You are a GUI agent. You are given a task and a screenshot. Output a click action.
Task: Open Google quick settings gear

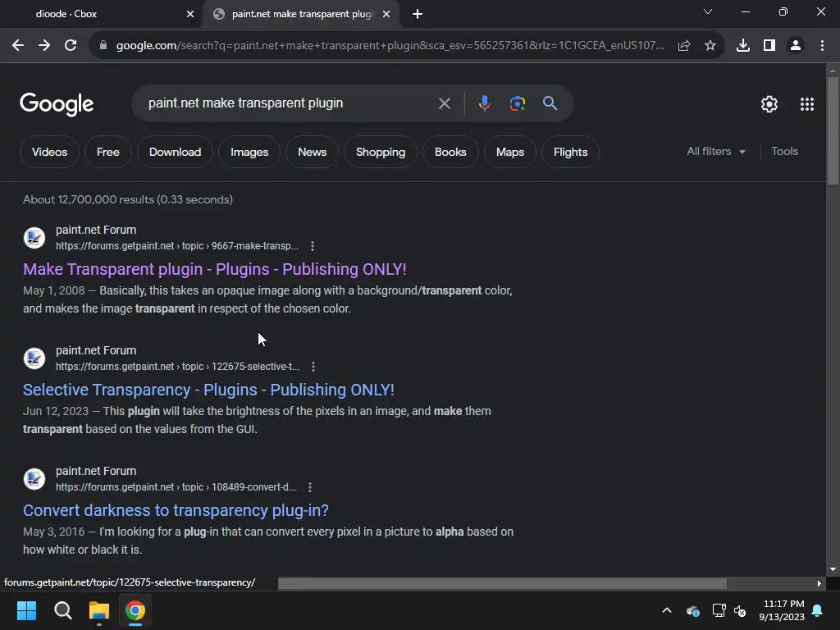(769, 104)
